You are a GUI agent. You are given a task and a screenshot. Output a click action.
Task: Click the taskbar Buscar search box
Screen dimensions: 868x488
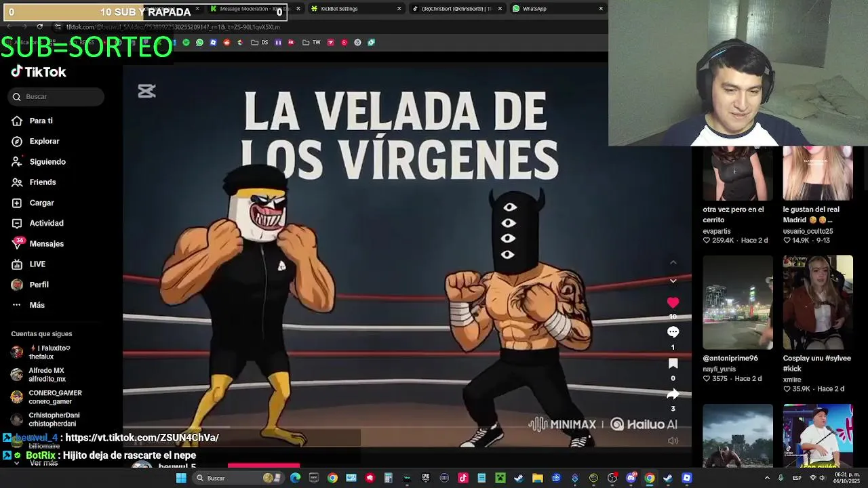click(x=237, y=478)
